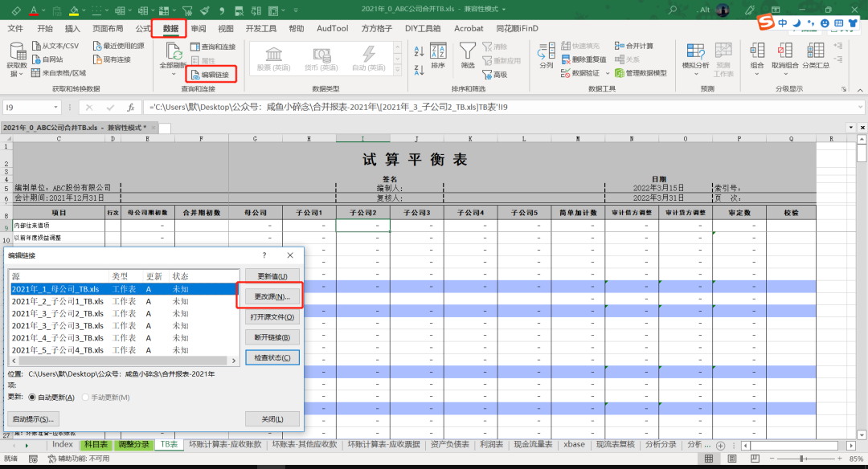Click the font color red A swatch
The width and height of the screenshot is (868, 469).
pos(34,10)
